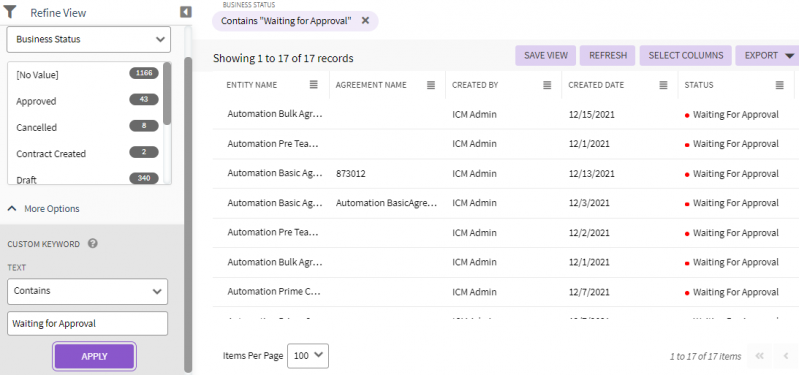Image resolution: width=799 pixels, height=375 pixels.
Task: Collapse the Refine View panel arrow
Action: tap(186, 12)
